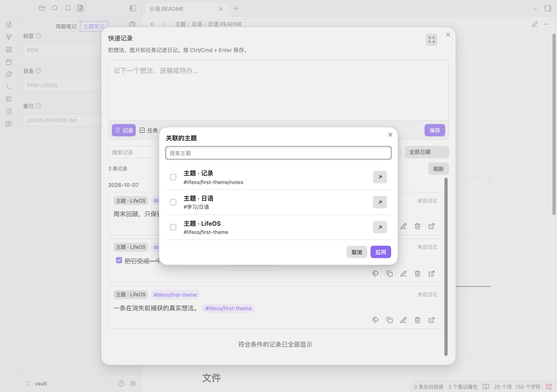
Task: Open the command palette terminal icon
Action: pos(9,87)
